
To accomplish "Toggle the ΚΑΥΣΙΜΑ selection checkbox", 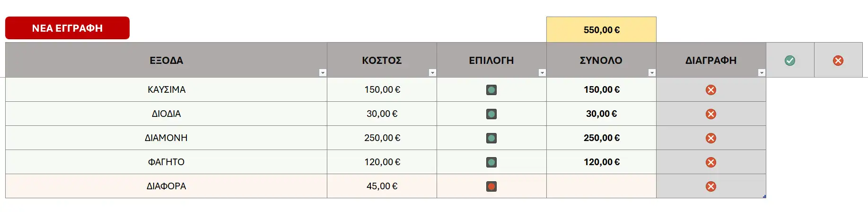I will coord(491,90).
